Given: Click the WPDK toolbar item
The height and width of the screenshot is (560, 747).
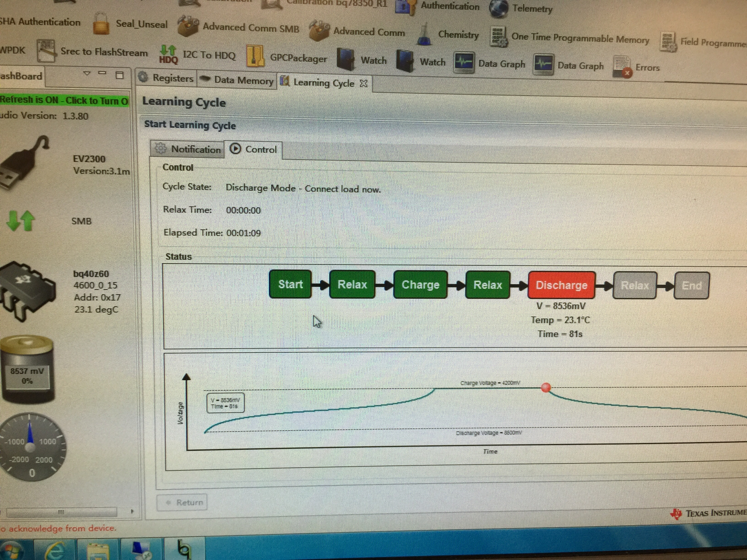Looking at the screenshot, I should pos(13,50).
